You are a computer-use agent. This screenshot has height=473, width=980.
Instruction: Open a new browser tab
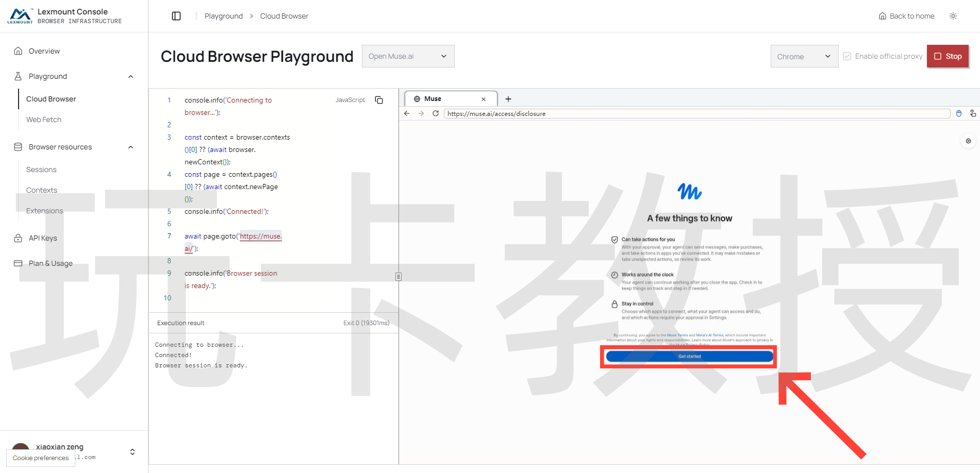pyautogui.click(x=508, y=99)
